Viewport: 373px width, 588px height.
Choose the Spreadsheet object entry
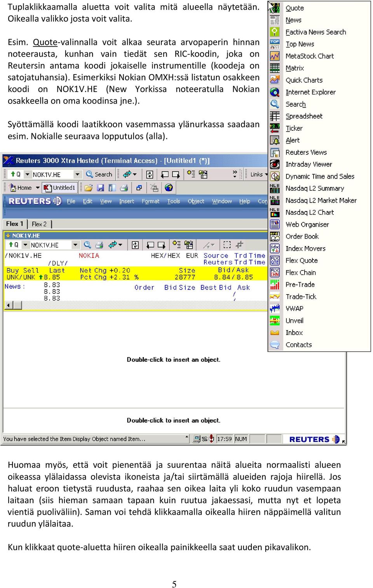(304, 116)
